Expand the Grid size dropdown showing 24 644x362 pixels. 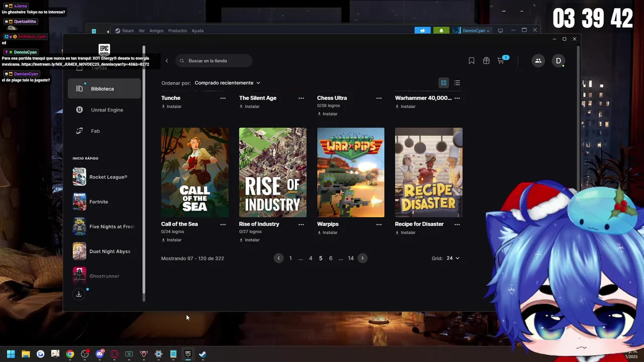[453, 258]
